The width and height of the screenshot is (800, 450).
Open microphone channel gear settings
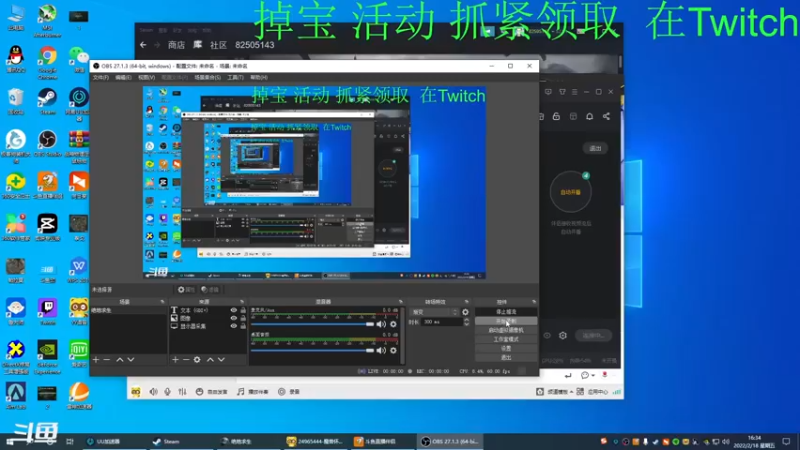[393, 324]
